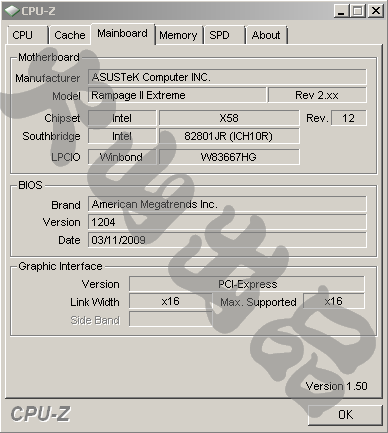Click the Model label
The width and height of the screenshot is (388, 433).
pos(66,96)
